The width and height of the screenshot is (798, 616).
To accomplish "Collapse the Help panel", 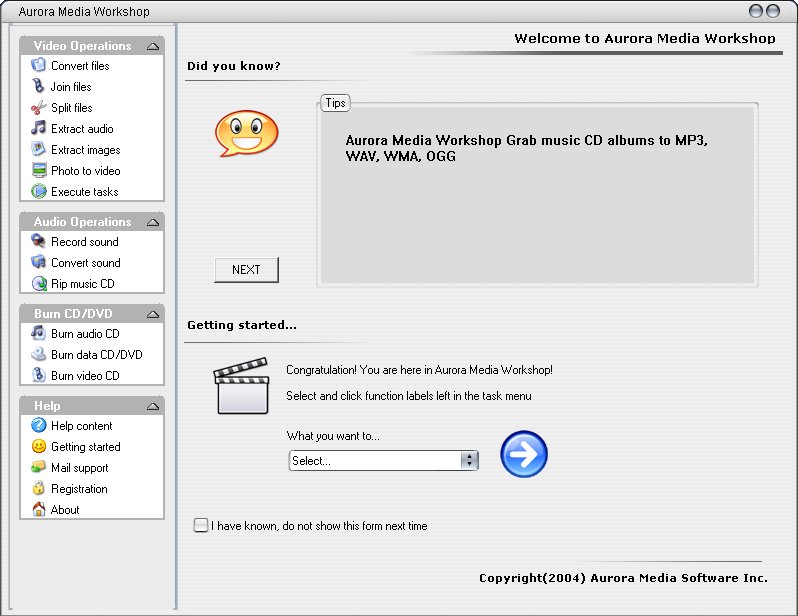I will point(153,406).
